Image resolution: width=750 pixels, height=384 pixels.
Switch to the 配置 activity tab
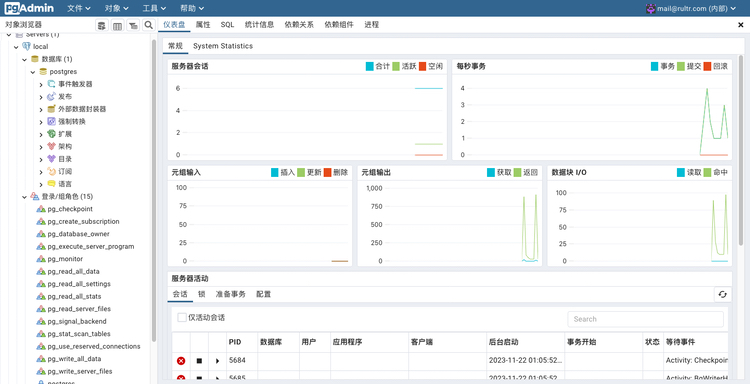pos(264,294)
